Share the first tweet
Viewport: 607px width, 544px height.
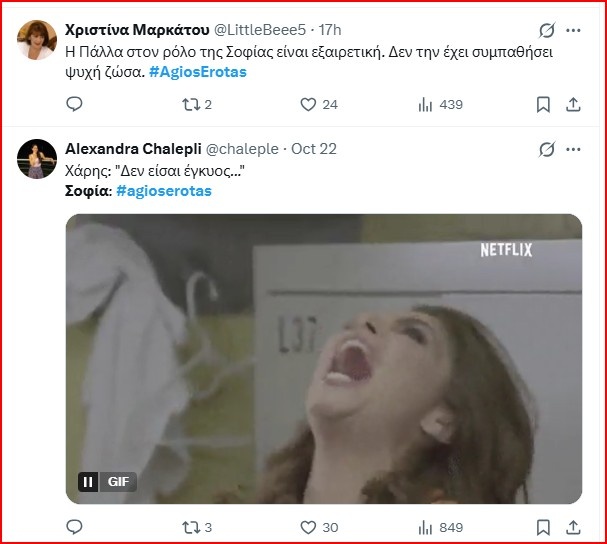click(x=574, y=104)
